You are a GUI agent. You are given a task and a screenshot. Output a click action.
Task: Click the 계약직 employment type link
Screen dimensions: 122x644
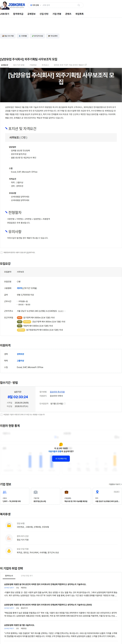tap(20, 288)
